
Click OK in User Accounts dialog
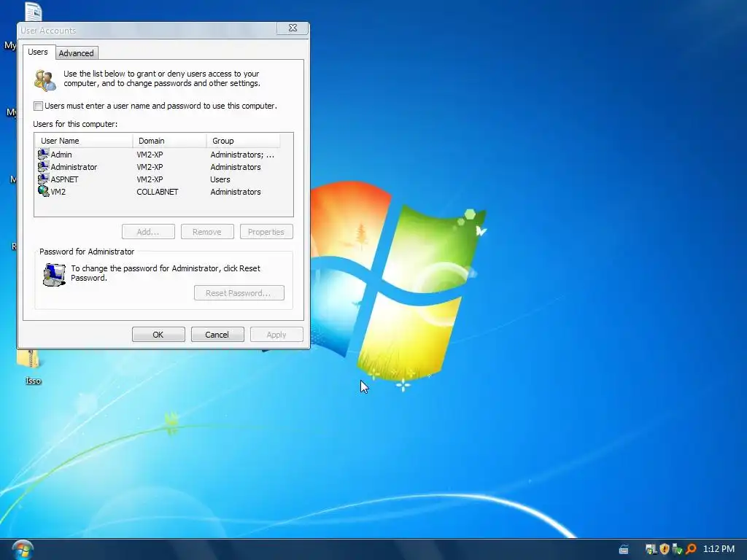(x=158, y=334)
